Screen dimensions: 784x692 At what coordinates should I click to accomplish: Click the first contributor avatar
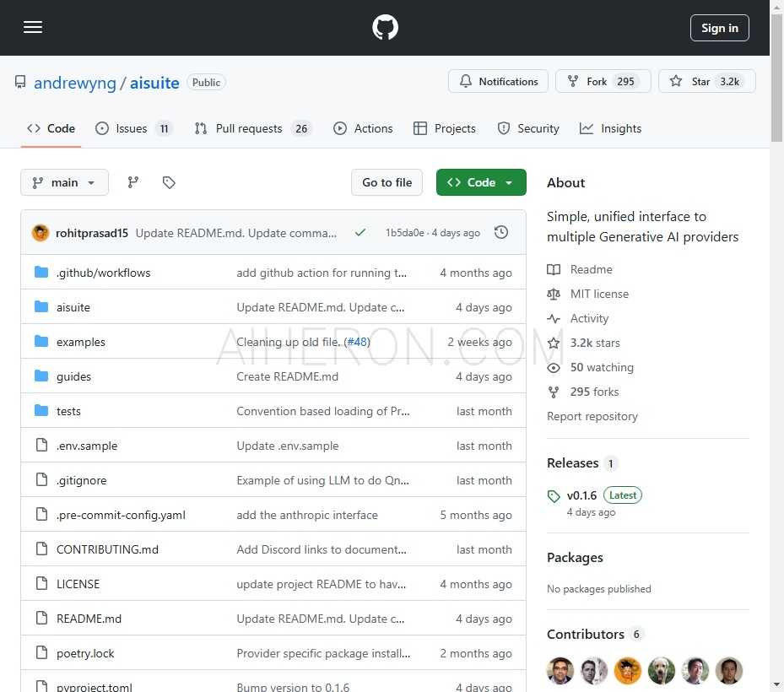[560, 671]
